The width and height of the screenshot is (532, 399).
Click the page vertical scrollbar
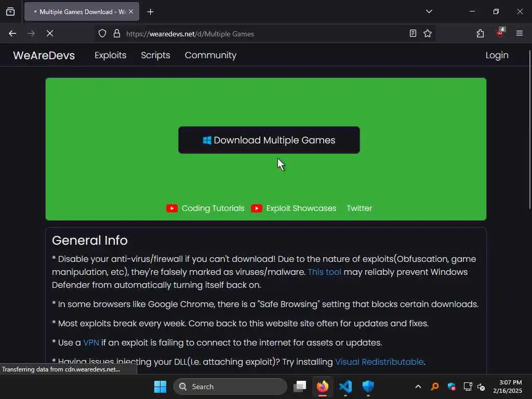point(530,129)
